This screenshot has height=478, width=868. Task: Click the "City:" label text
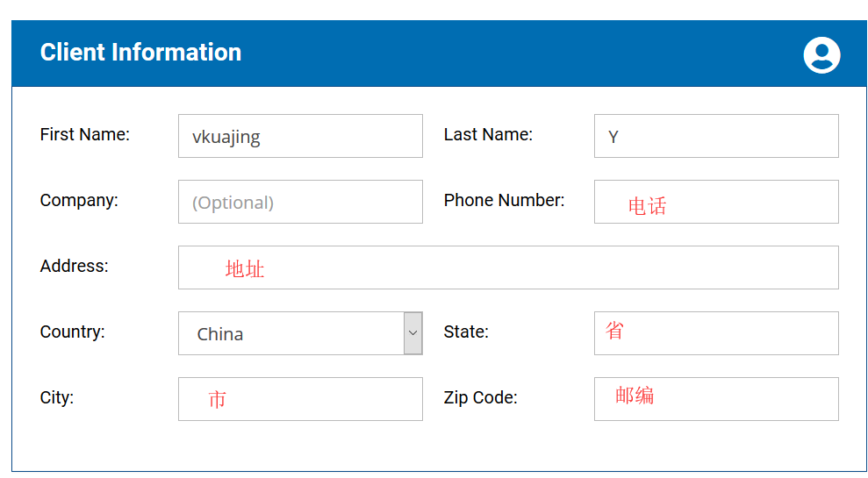pos(57,397)
